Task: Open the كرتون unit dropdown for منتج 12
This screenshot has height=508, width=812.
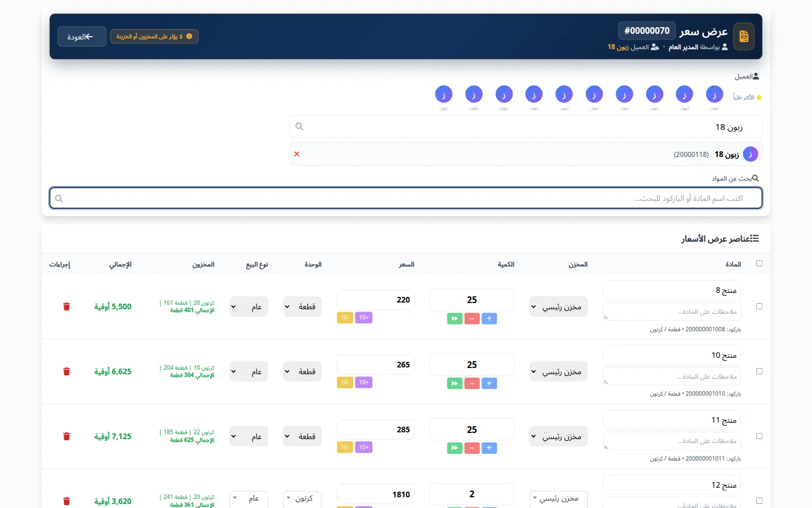Action: pyautogui.click(x=302, y=499)
